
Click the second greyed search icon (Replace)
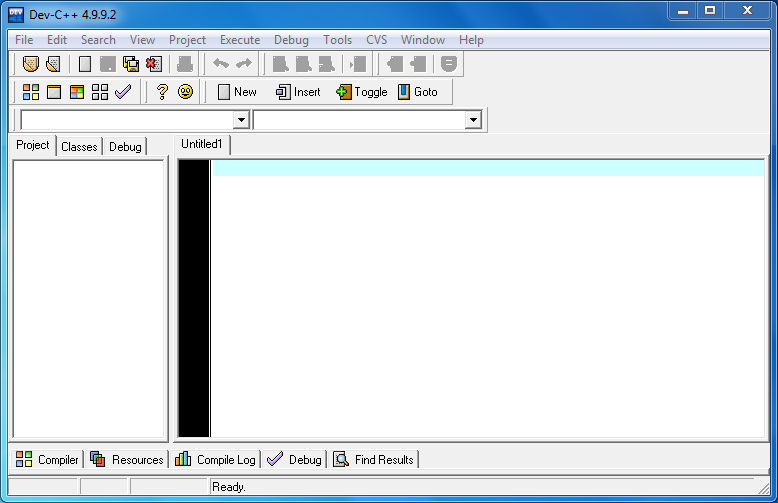click(303, 64)
